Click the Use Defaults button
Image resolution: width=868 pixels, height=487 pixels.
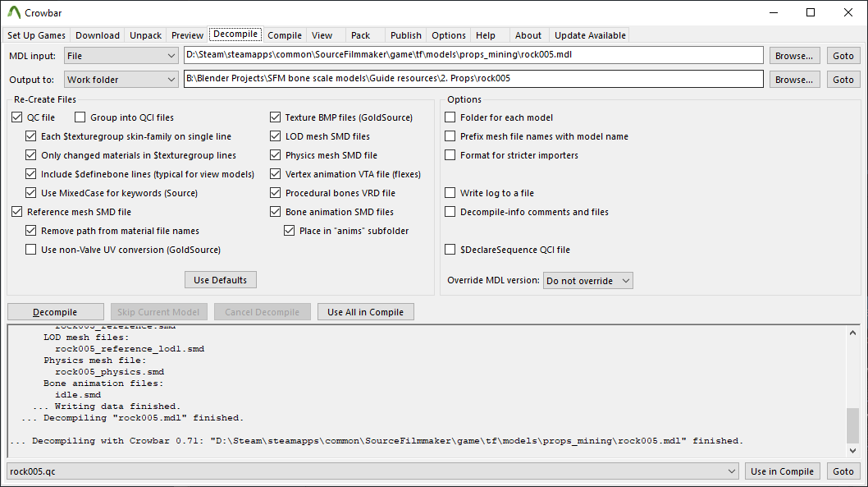(221, 280)
